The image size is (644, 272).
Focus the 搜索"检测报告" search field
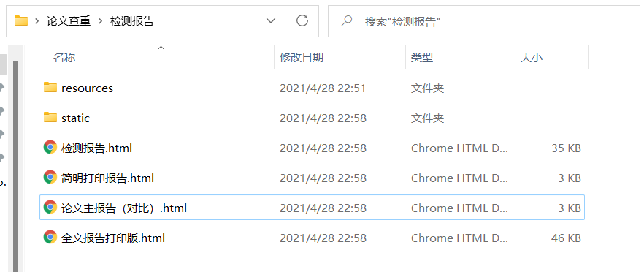pyautogui.click(x=484, y=21)
